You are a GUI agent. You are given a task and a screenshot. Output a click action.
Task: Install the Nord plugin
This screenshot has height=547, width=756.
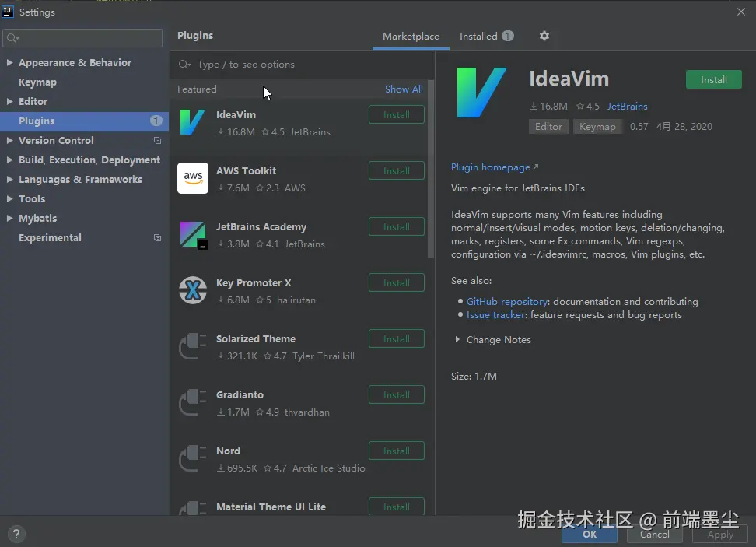pos(397,451)
